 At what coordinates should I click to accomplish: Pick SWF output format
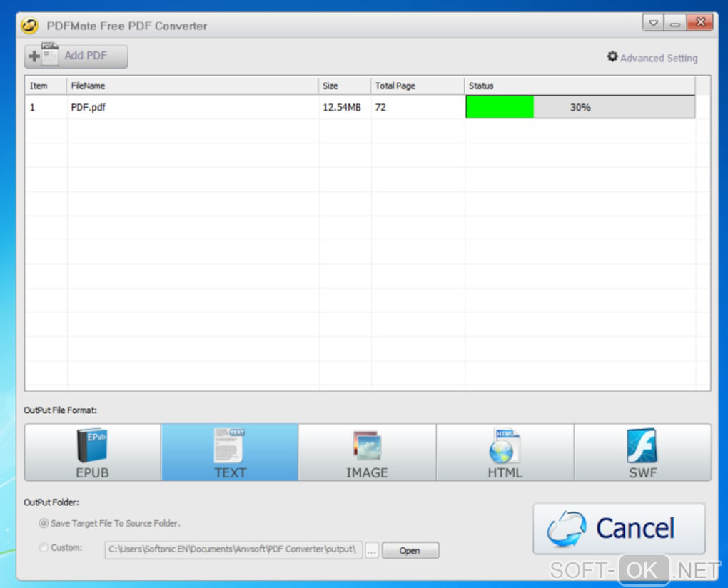642,452
